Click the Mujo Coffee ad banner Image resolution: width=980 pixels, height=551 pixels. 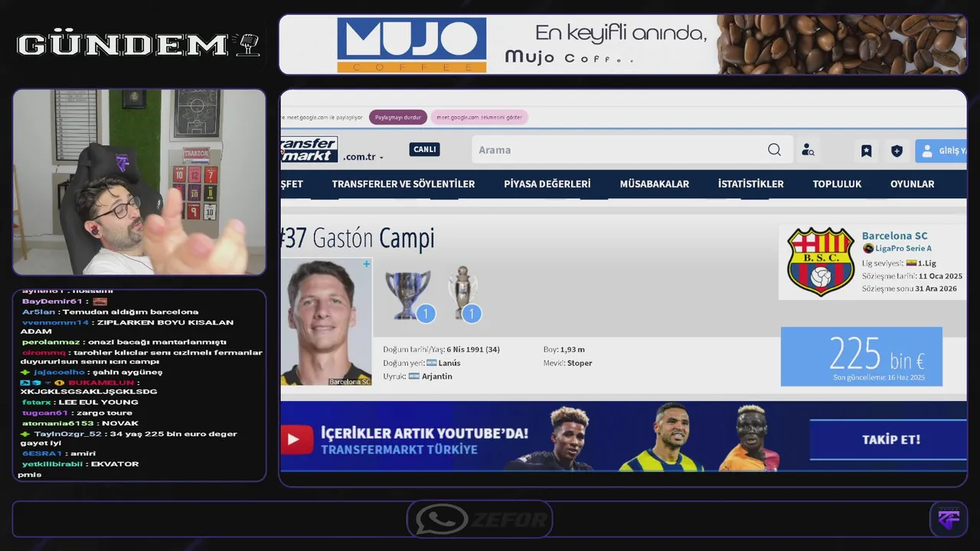[622, 44]
